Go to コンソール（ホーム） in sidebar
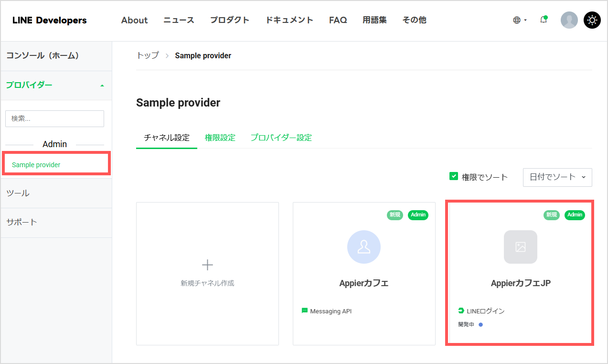 point(56,55)
